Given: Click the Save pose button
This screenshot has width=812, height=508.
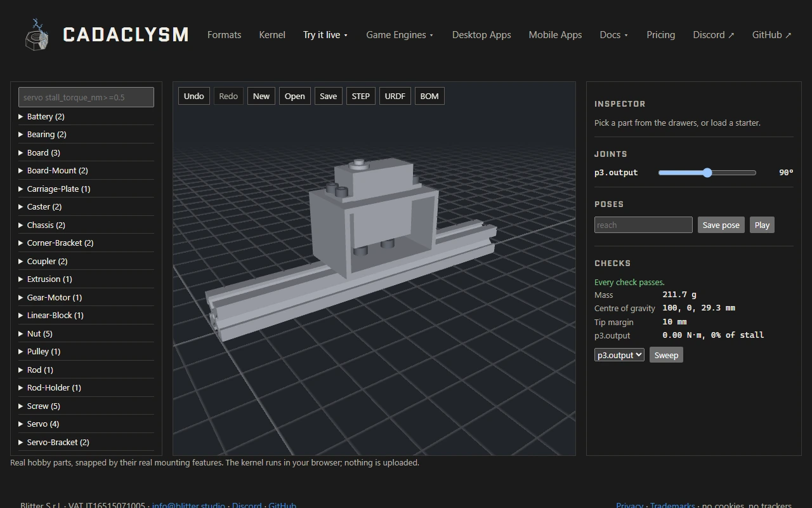Looking at the screenshot, I should point(721,225).
